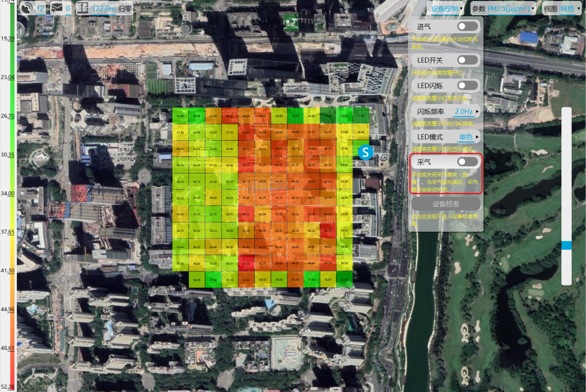Click the blue S marker on map
The width and height of the screenshot is (586, 392).
(x=365, y=152)
